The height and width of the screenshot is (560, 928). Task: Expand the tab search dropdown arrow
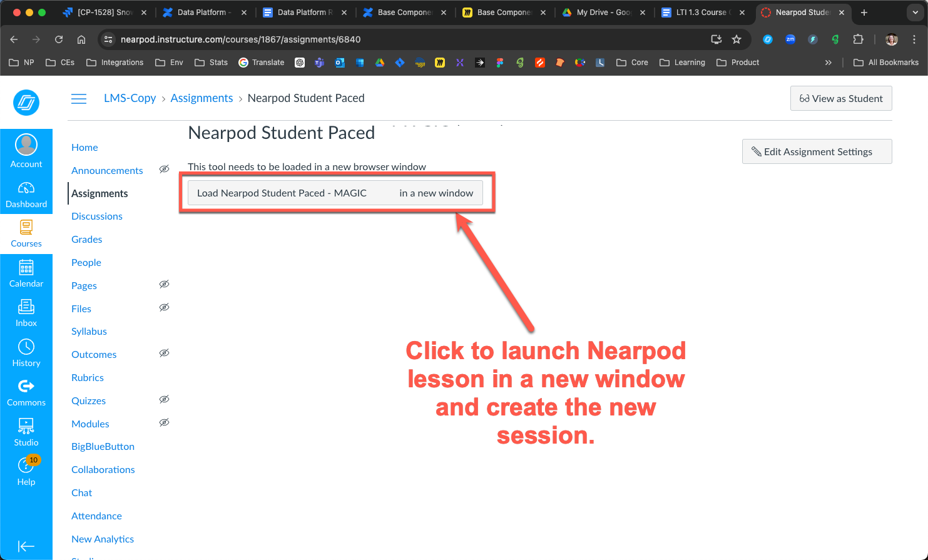click(915, 13)
